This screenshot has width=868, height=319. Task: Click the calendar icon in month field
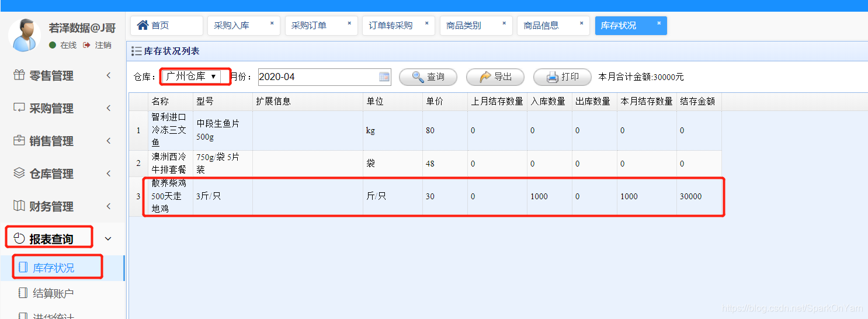(x=384, y=77)
